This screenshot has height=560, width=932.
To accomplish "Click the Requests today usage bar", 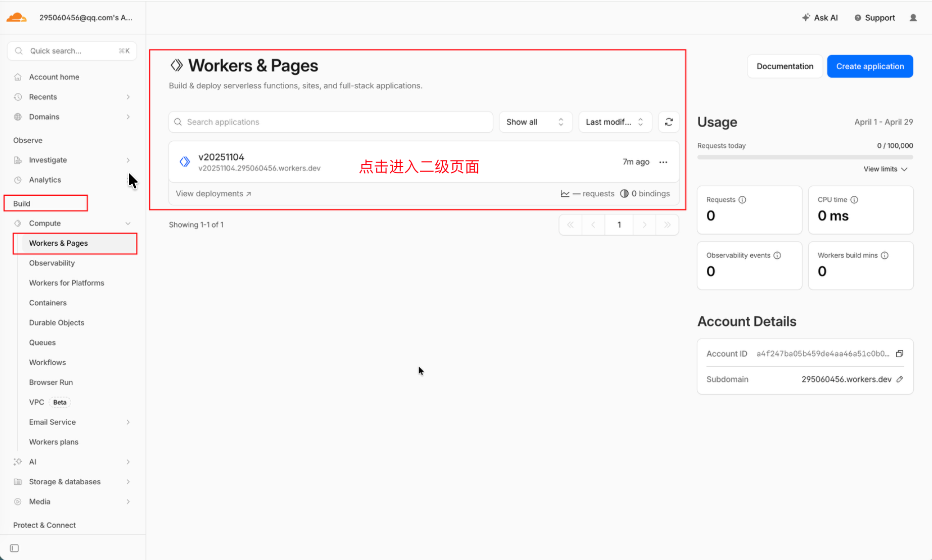I will click(x=805, y=157).
